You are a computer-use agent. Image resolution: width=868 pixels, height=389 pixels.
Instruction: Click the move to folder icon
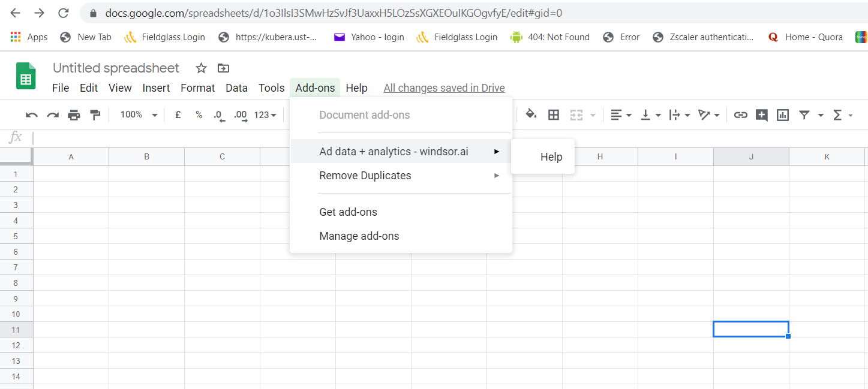pyautogui.click(x=223, y=68)
